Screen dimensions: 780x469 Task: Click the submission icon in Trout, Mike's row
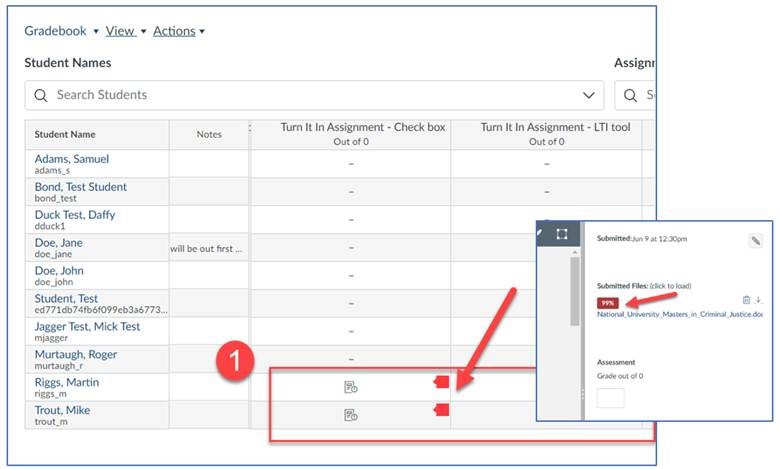coord(350,415)
